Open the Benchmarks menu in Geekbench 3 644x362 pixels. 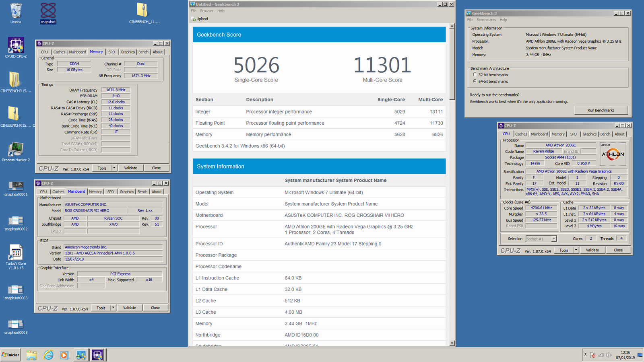point(486,20)
